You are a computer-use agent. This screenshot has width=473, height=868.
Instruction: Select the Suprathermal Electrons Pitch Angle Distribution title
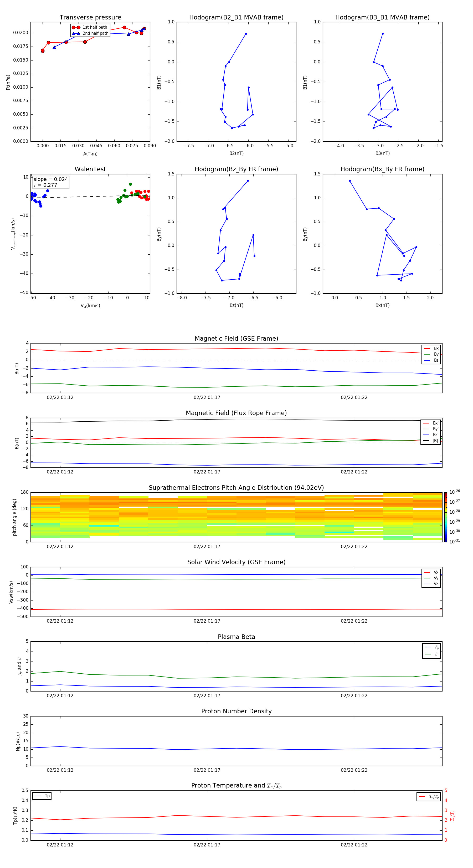coord(236,488)
